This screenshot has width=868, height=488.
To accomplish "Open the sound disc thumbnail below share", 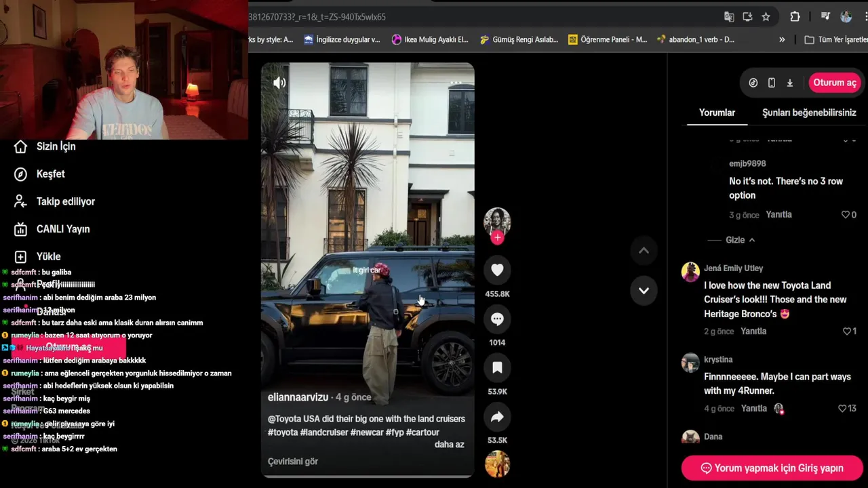I will (x=497, y=464).
